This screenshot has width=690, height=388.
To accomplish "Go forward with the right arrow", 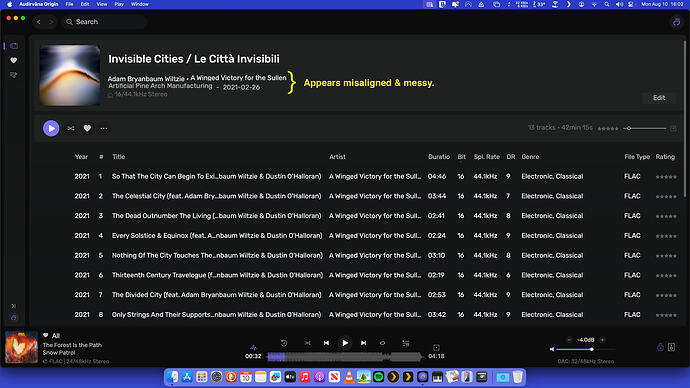I will [51, 22].
